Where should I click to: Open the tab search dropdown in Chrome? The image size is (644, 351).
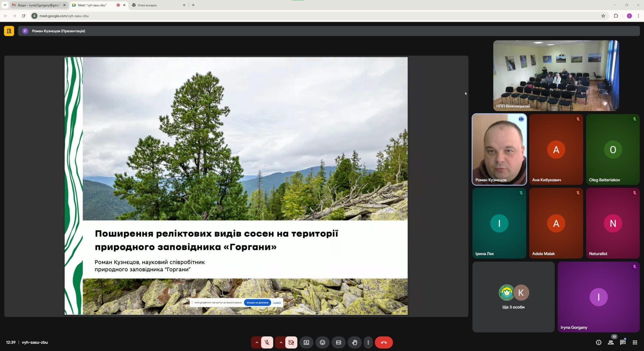pyautogui.click(x=5, y=5)
